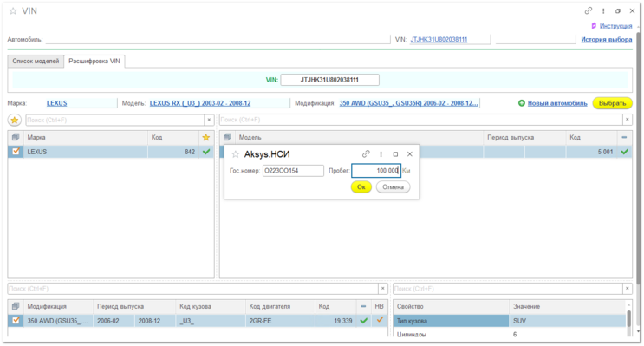Click Пробег mileage input field

tap(376, 171)
